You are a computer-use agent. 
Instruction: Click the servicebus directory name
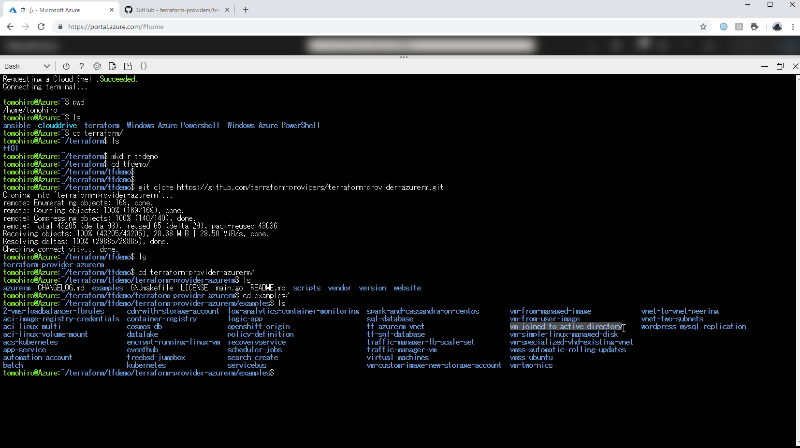pyautogui.click(x=247, y=365)
